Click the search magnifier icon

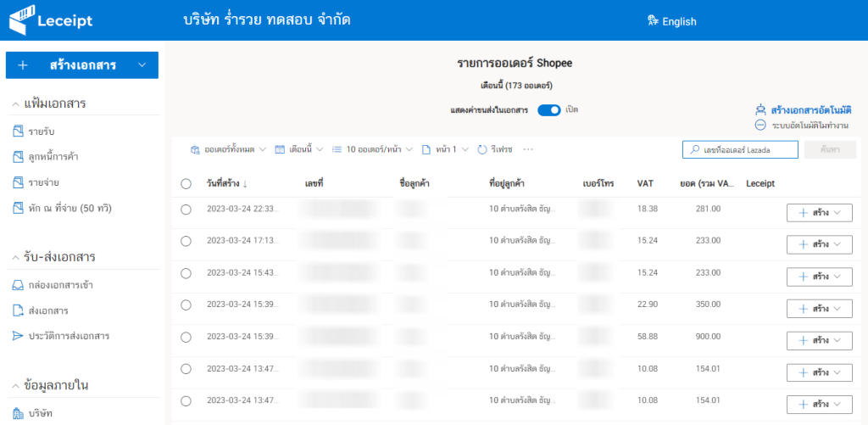click(693, 149)
